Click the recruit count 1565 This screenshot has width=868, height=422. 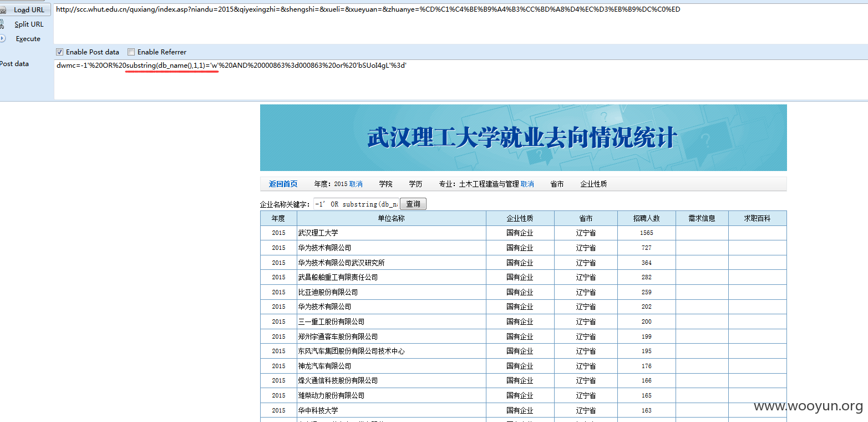pos(647,233)
